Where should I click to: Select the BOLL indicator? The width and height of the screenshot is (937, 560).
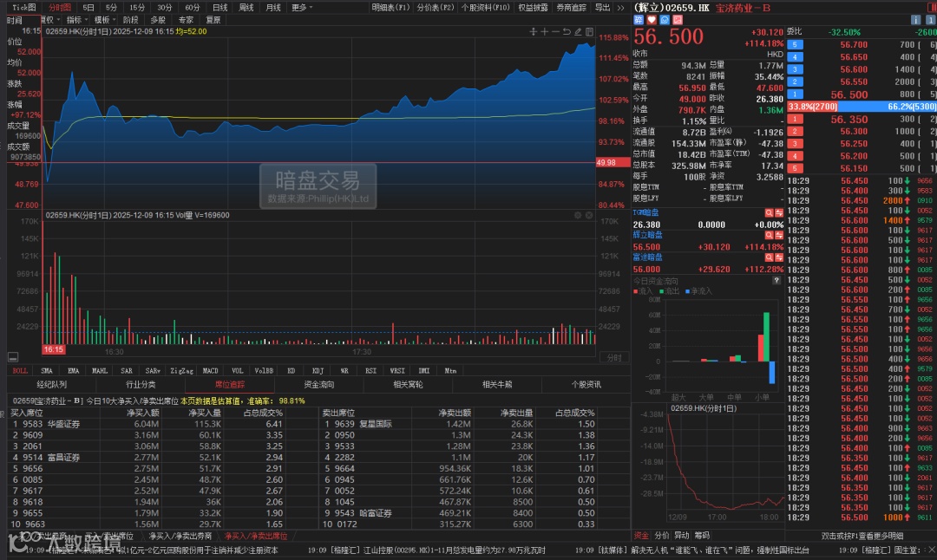[20, 371]
